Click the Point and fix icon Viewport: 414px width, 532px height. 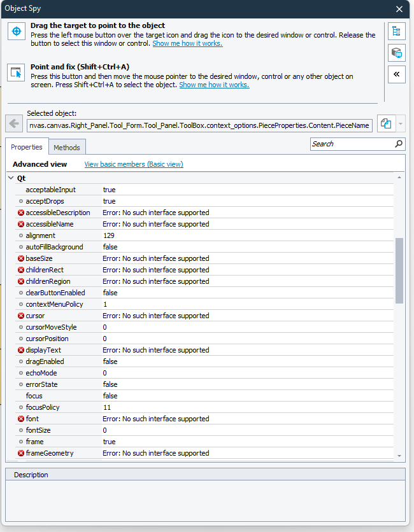(15, 73)
